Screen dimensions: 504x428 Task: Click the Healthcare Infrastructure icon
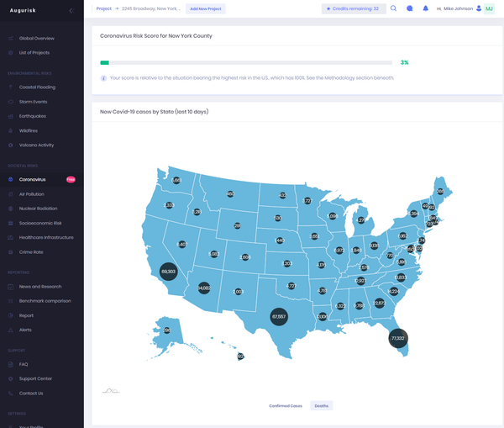pyautogui.click(x=11, y=237)
